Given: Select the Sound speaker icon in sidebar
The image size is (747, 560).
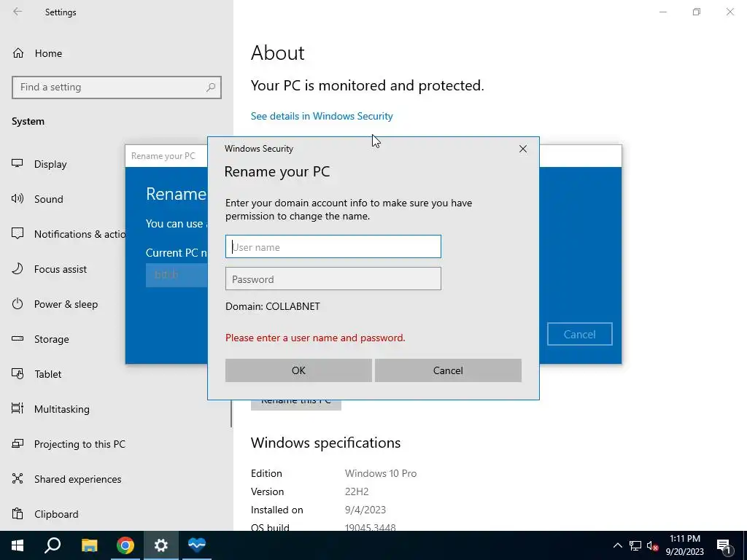Looking at the screenshot, I should point(18,199).
